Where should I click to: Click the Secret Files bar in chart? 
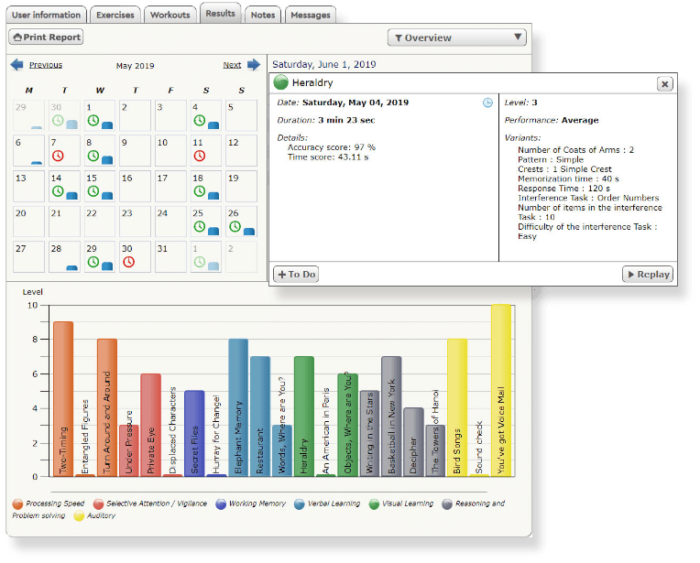194,434
